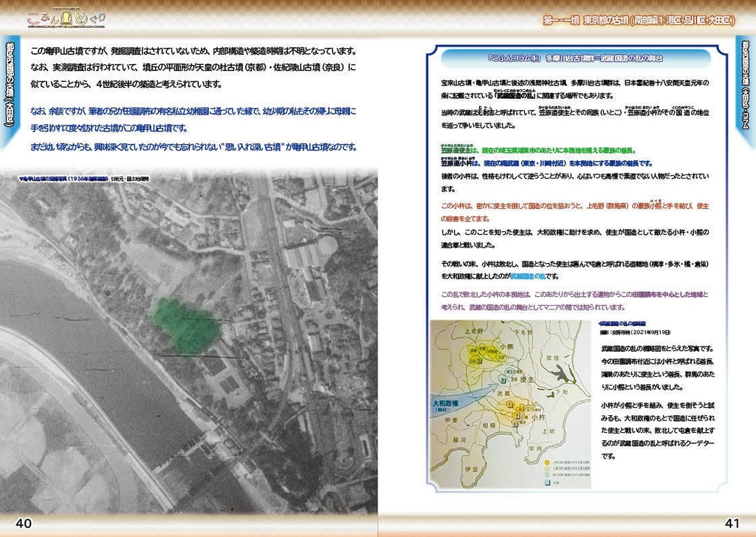Click the line starting 後者の小杵は、性格も
The height and width of the screenshot is (537, 756).
coord(574,176)
